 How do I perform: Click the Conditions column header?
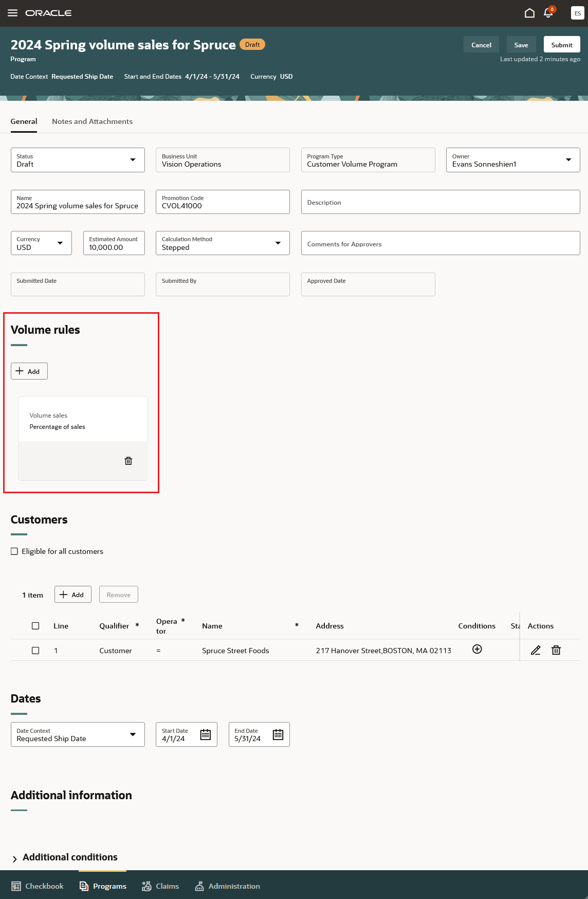pos(477,626)
